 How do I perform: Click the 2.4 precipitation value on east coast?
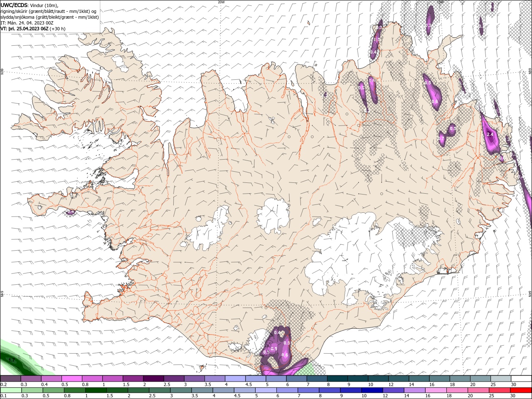(490, 134)
